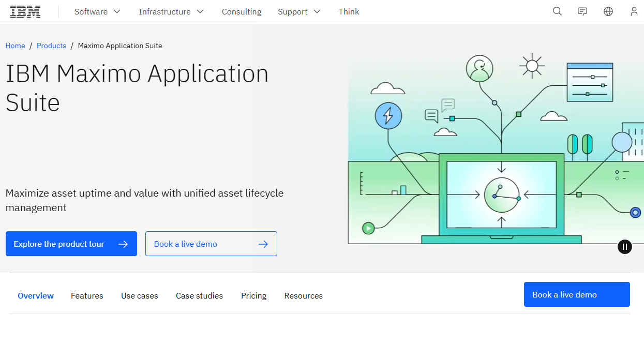Open the globe region selector icon
This screenshot has width=644, height=342.
pos(608,11)
